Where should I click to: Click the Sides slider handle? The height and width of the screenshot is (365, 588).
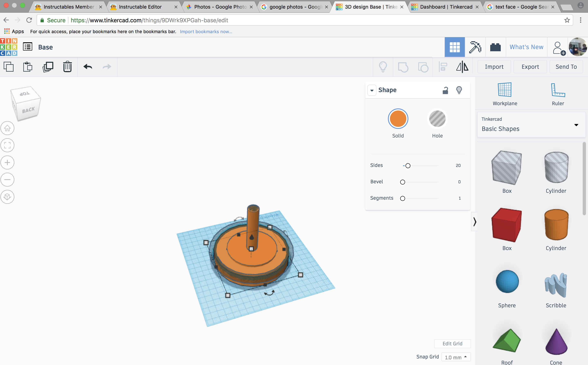408,166
